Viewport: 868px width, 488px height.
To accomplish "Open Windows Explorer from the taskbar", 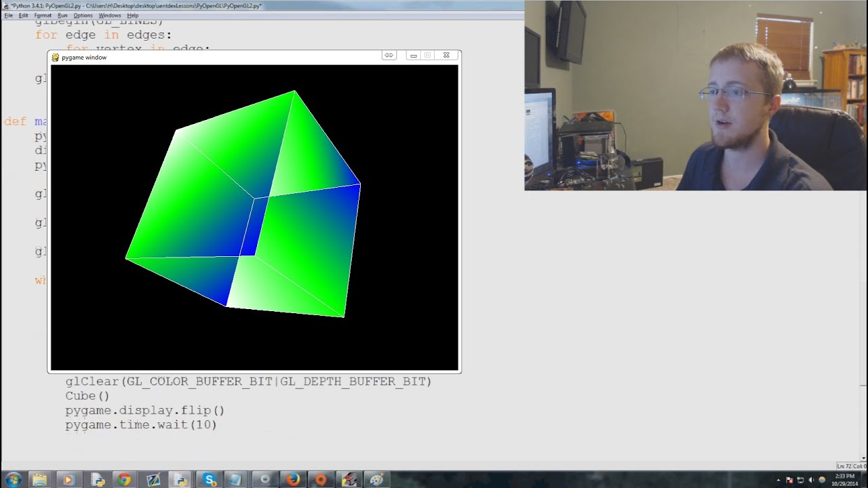I will click(x=39, y=480).
